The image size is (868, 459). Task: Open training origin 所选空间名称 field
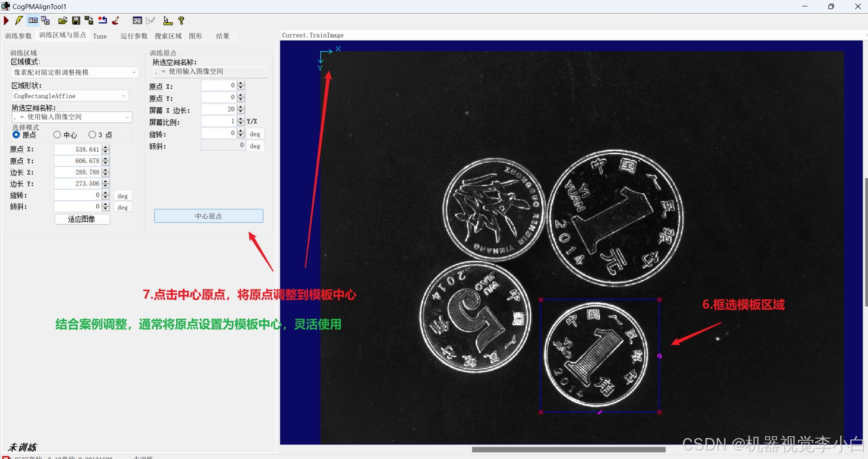coord(210,71)
